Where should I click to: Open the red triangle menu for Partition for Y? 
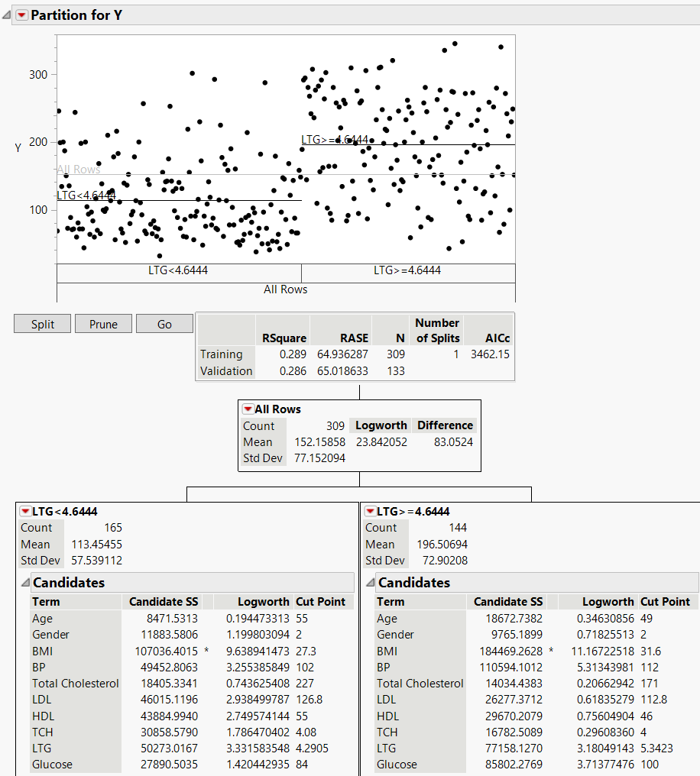21,15
